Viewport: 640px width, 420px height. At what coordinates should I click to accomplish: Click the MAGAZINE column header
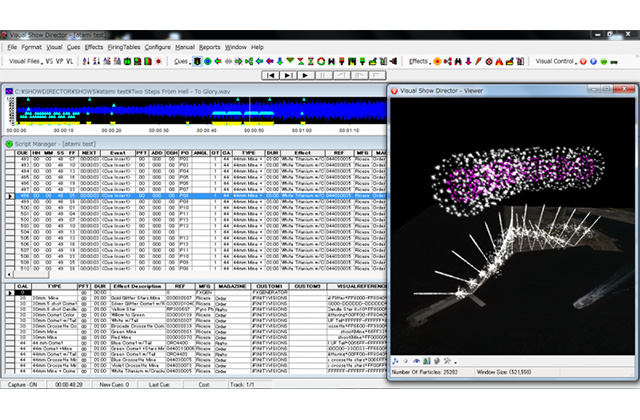click(232, 287)
